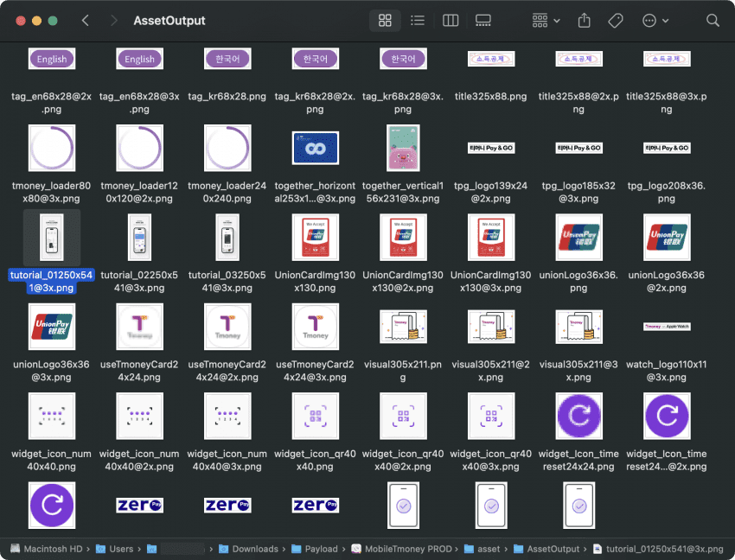
Task: Open the More actions dropdown menu
Action: click(655, 21)
